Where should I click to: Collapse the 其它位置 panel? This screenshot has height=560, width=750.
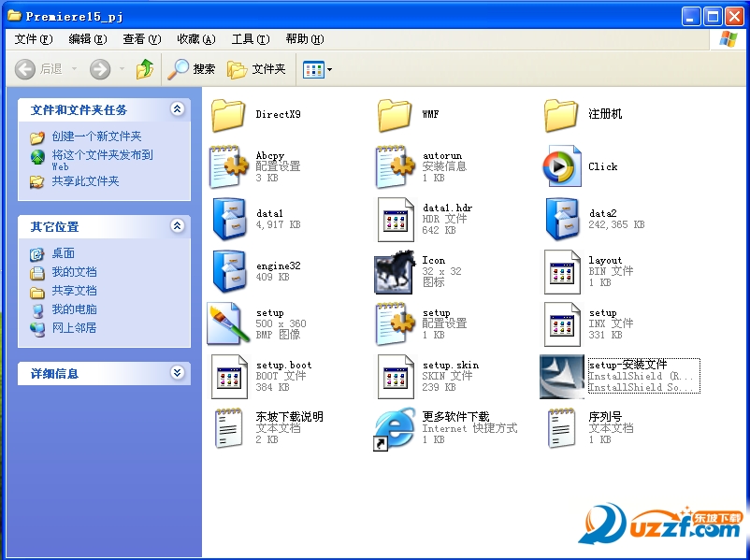pos(177,225)
